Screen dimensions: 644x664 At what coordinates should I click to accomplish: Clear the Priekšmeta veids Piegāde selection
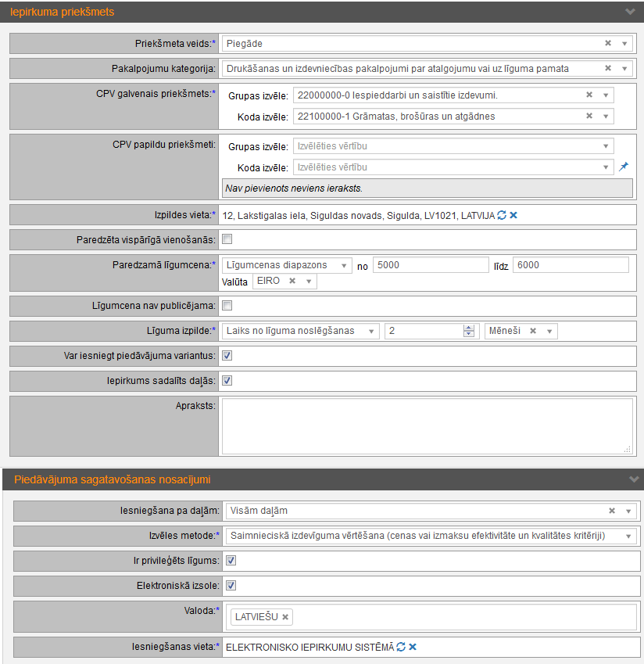coord(608,44)
